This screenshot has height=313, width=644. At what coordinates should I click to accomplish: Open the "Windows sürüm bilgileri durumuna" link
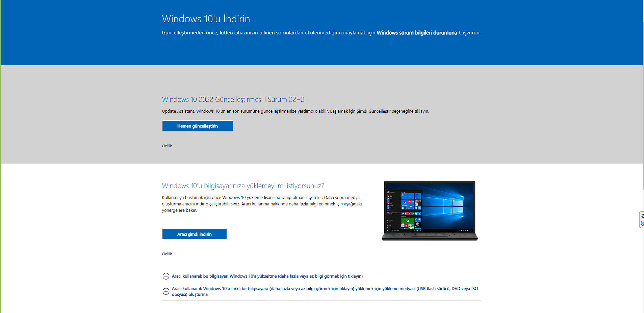(x=417, y=33)
